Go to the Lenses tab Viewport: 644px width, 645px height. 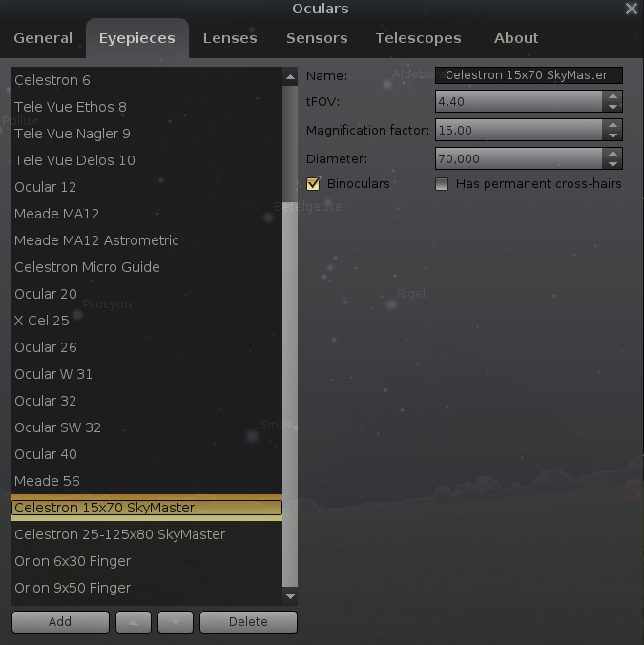[x=230, y=38]
